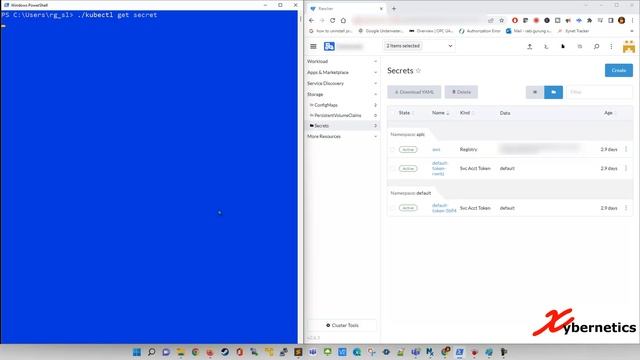The height and width of the screenshot is (360, 640).
Task: Tick checkbox for the Registry secret row
Action: click(393, 149)
